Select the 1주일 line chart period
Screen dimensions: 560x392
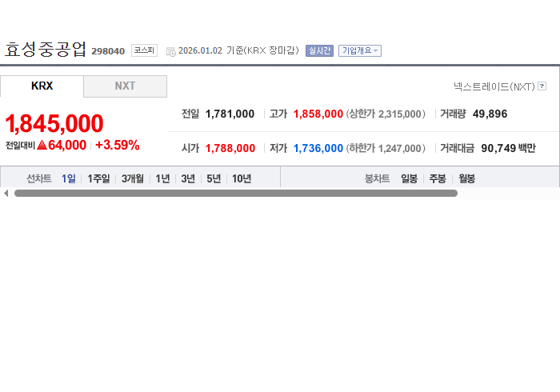(98, 178)
